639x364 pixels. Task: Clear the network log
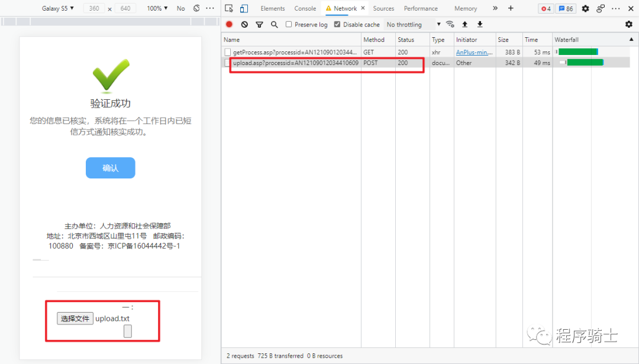coord(244,24)
